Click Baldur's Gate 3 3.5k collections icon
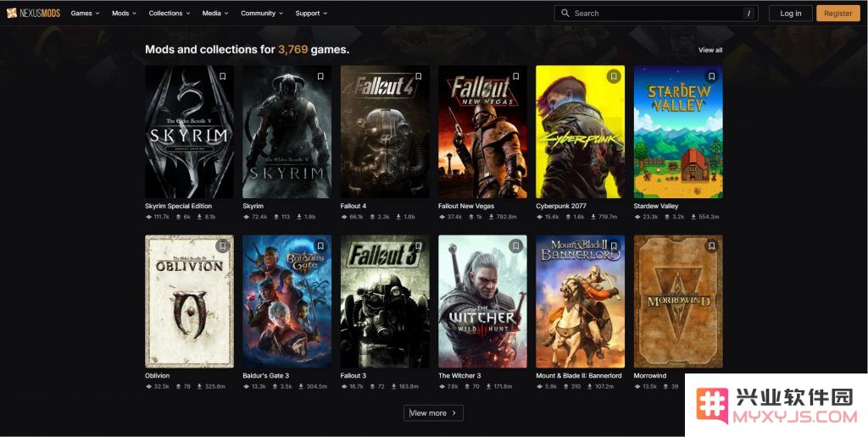The image size is (868, 437). 275,387
